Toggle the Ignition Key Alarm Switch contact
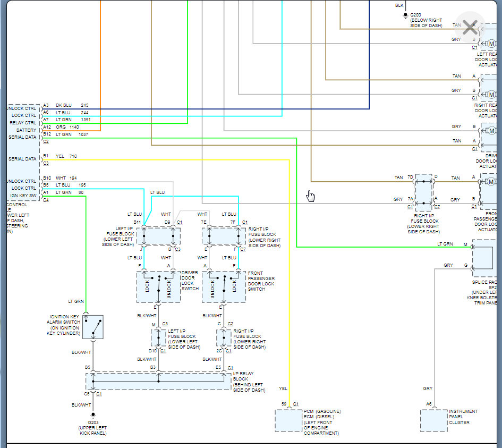 click(x=93, y=327)
